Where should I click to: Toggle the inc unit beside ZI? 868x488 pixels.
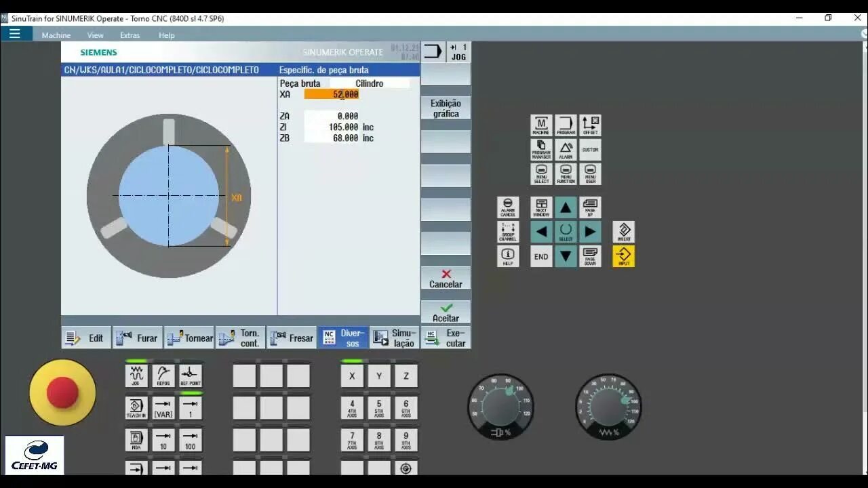coord(368,127)
